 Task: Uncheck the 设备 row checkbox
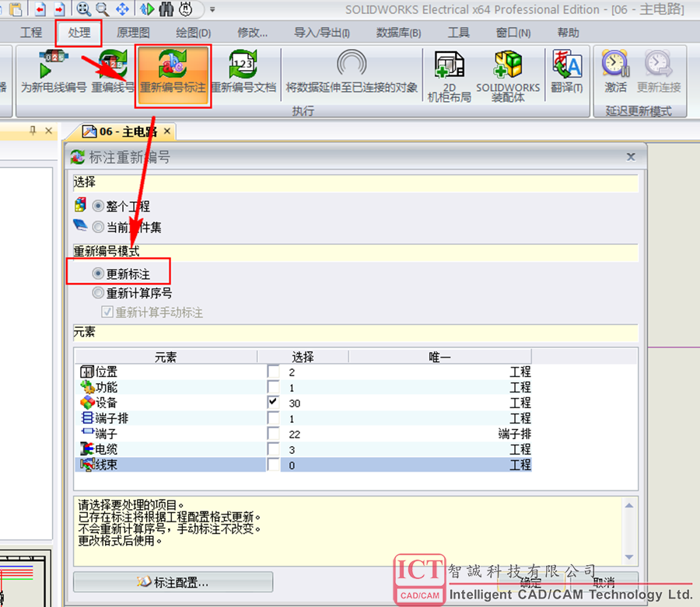[x=273, y=403]
